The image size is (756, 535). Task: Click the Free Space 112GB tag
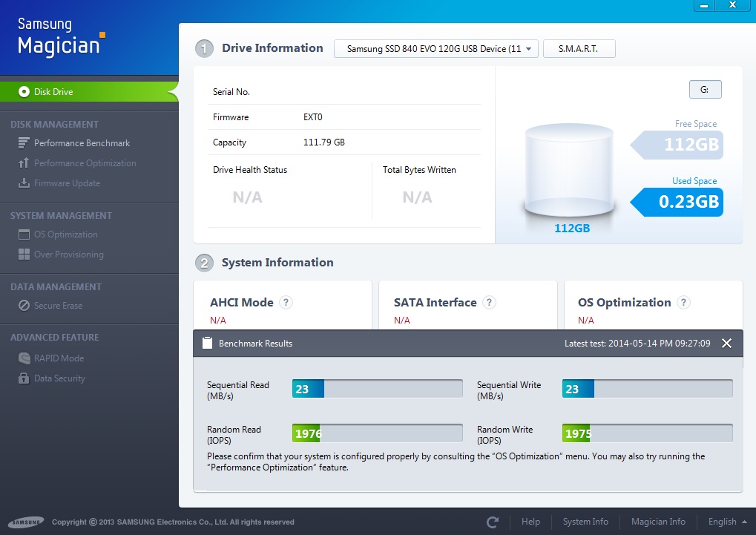[677, 145]
